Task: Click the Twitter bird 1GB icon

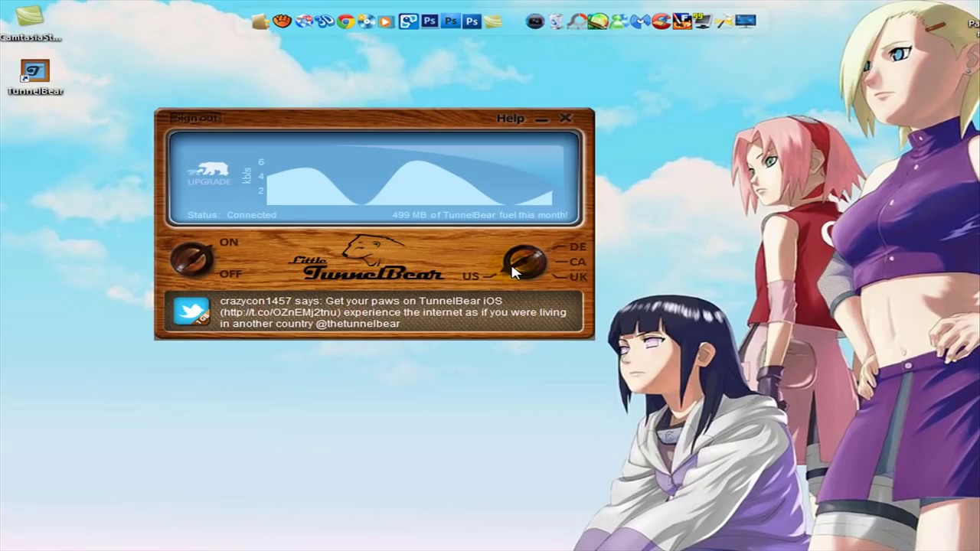Action: click(x=191, y=311)
